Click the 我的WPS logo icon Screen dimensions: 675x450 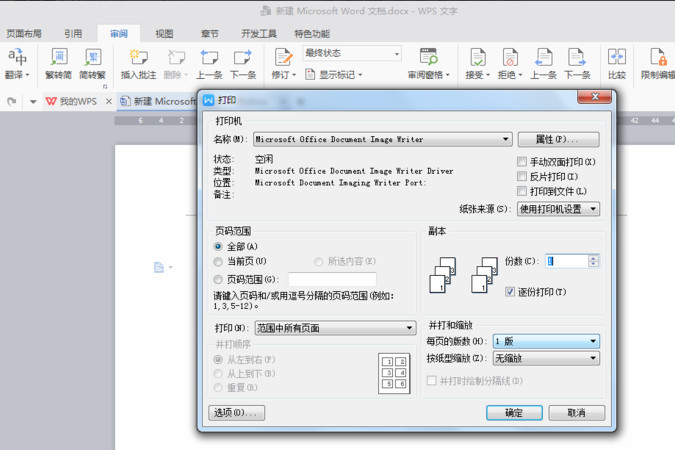51,101
